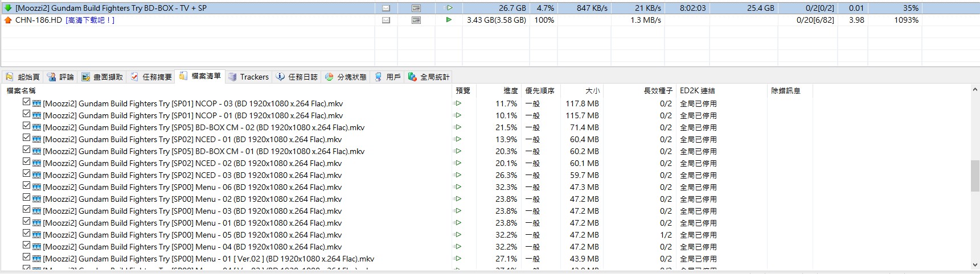
Task: Deselect the NCED - 03 file checkbox
Action: point(26,173)
